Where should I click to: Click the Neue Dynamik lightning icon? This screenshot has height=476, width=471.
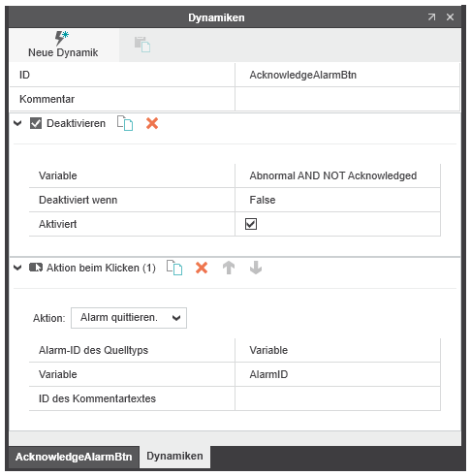click(62, 38)
